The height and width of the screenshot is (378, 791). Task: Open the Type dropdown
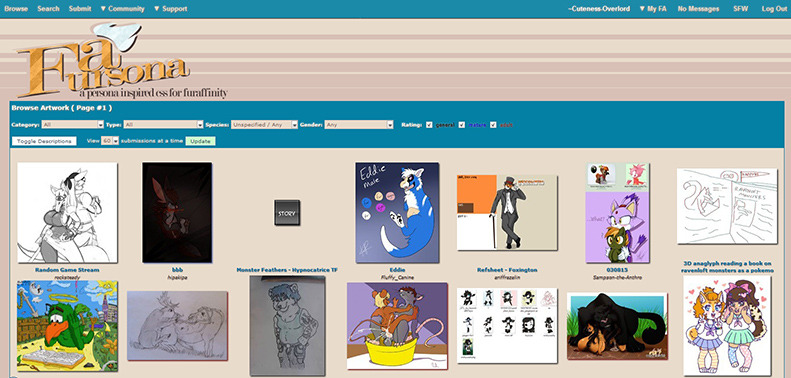point(163,125)
